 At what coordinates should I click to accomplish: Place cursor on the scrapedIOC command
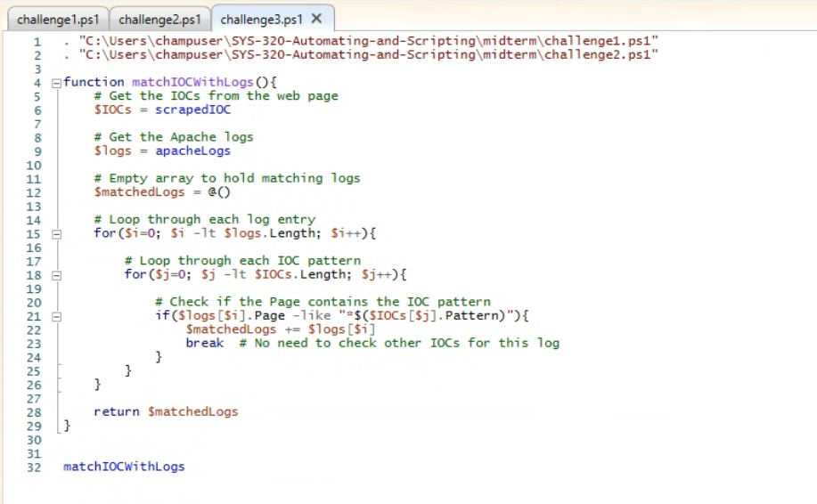192,110
